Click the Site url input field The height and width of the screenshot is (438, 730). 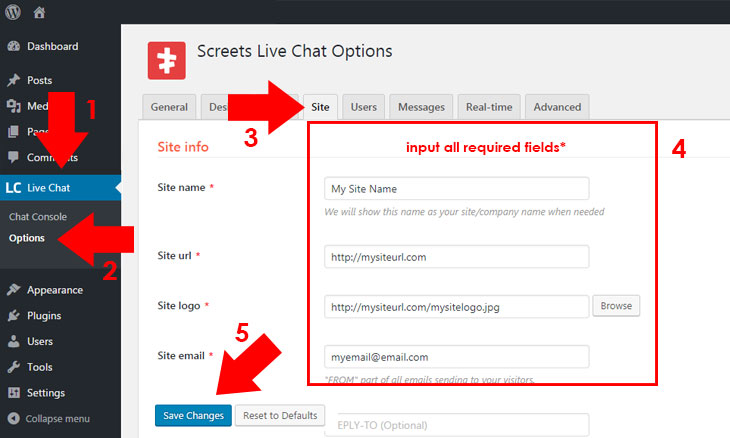(456, 257)
